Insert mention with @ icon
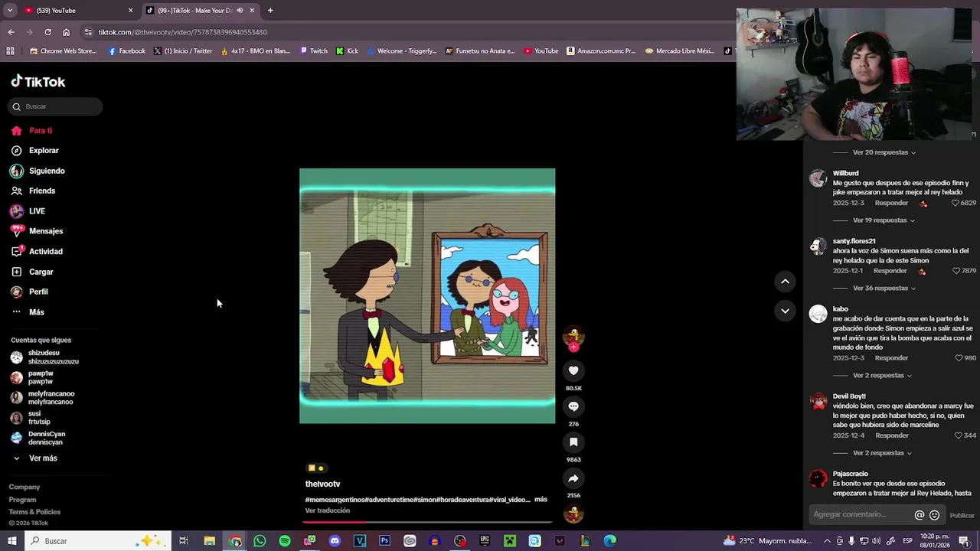Viewport: 980px width, 551px height. (920, 515)
